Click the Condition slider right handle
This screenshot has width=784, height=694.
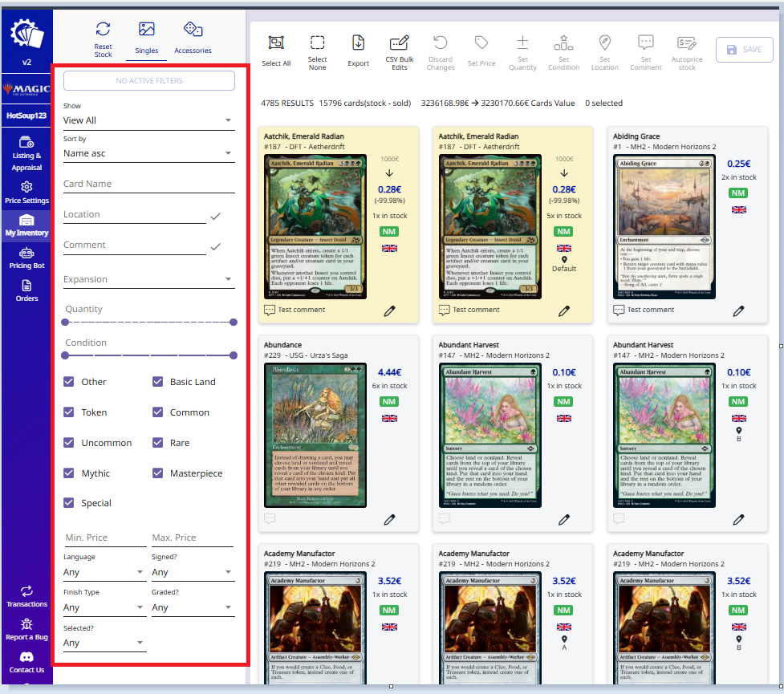click(x=233, y=355)
